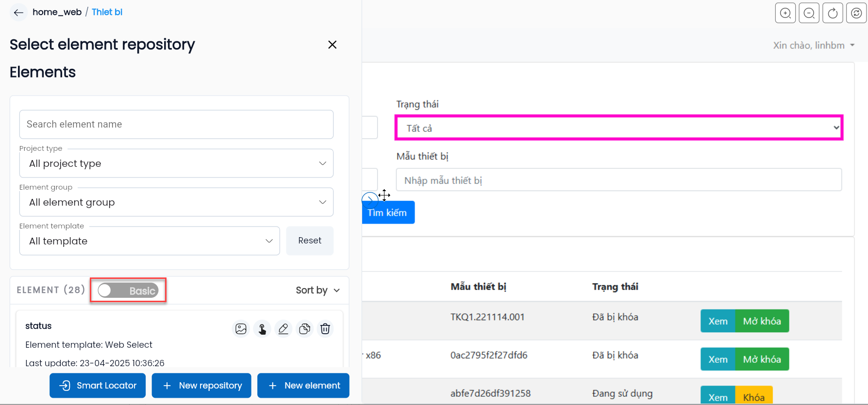Toggle the Basic switch
This screenshot has height=405, width=868.
128,291
